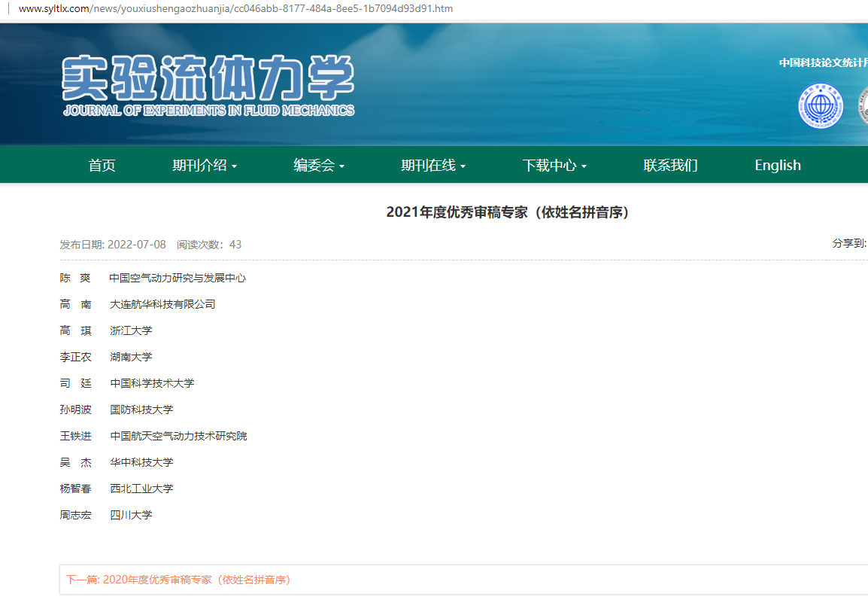
Task: Select the 中国科学技术大学 affiliation
Action: point(152,383)
